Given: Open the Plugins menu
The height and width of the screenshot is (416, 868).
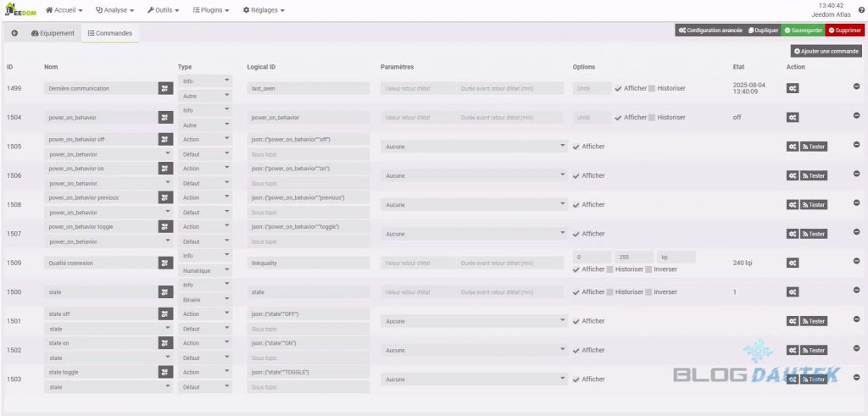Looking at the screenshot, I should coord(211,10).
